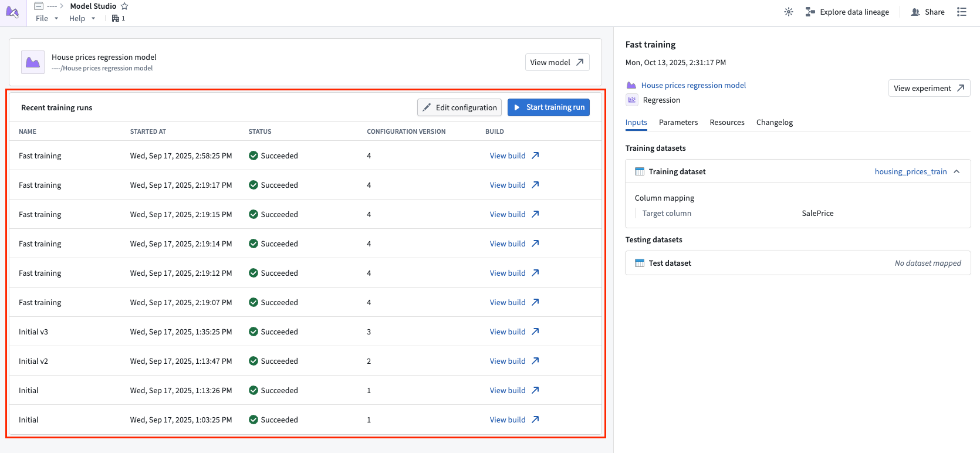Click the folder icon in the breadcrumb

coord(39,6)
